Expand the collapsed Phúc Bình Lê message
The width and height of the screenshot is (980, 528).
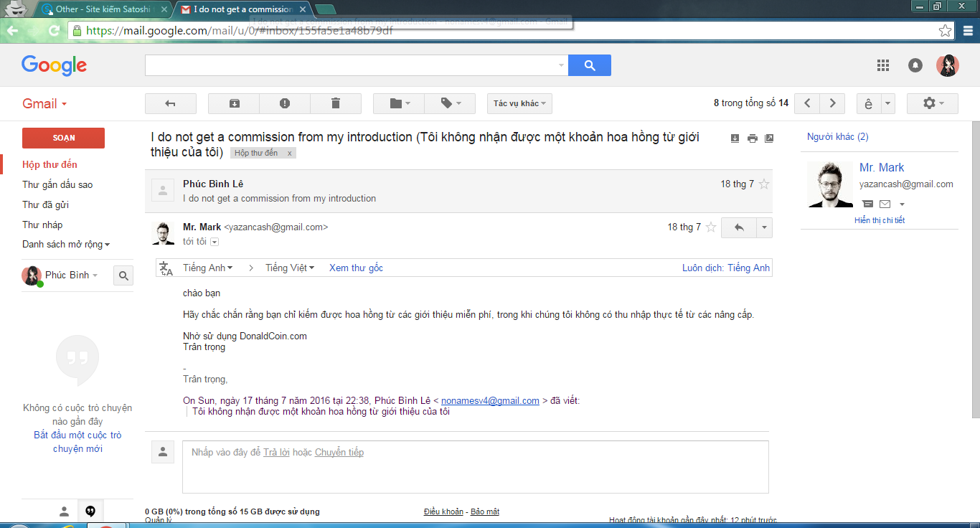(x=458, y=191)
